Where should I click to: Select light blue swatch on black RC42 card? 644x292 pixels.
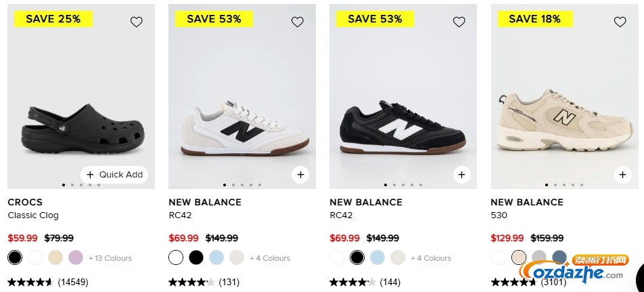pos(377,257)
